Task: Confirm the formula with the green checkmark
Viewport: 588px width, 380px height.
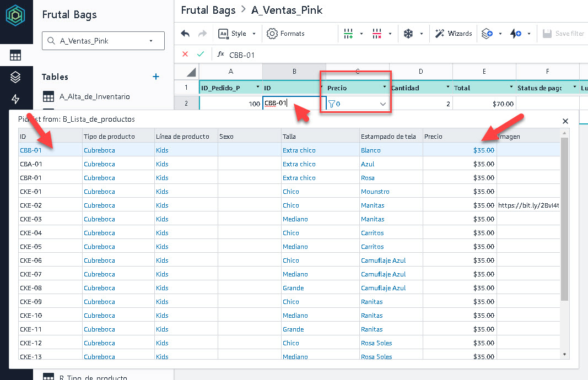Action: 201,54
